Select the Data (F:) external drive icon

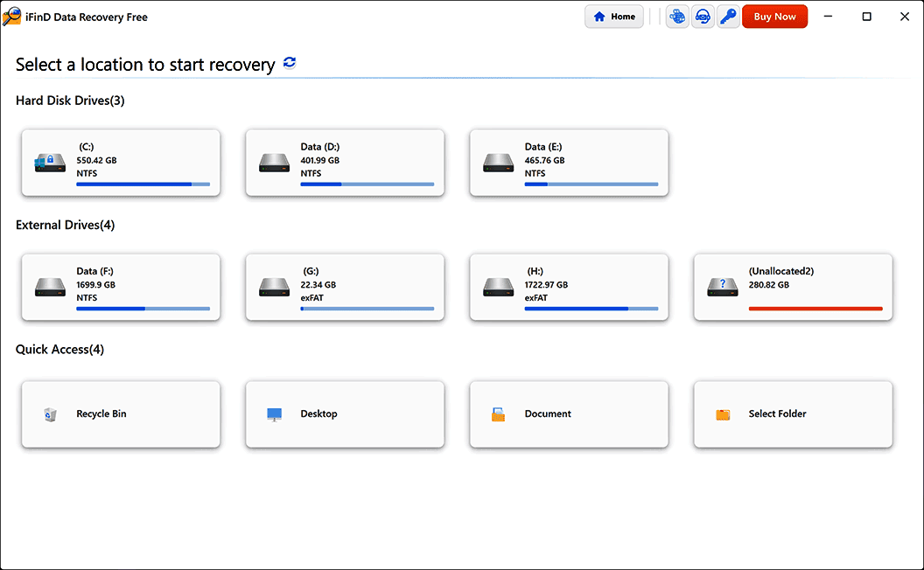click(50, 288)
